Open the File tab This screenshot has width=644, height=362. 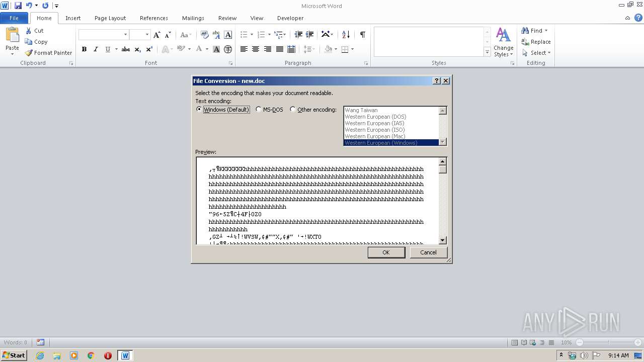click(14, 18)
